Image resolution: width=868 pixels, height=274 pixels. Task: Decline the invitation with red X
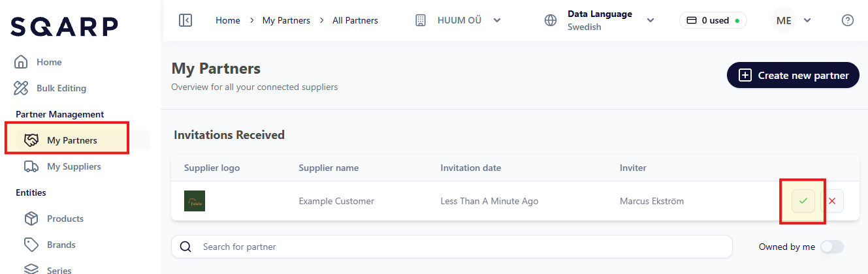832,201
